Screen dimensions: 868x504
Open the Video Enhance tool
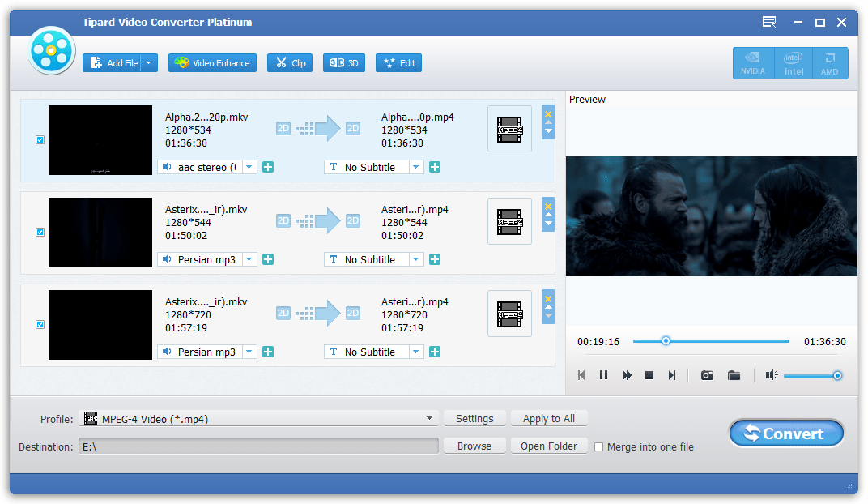213,63
